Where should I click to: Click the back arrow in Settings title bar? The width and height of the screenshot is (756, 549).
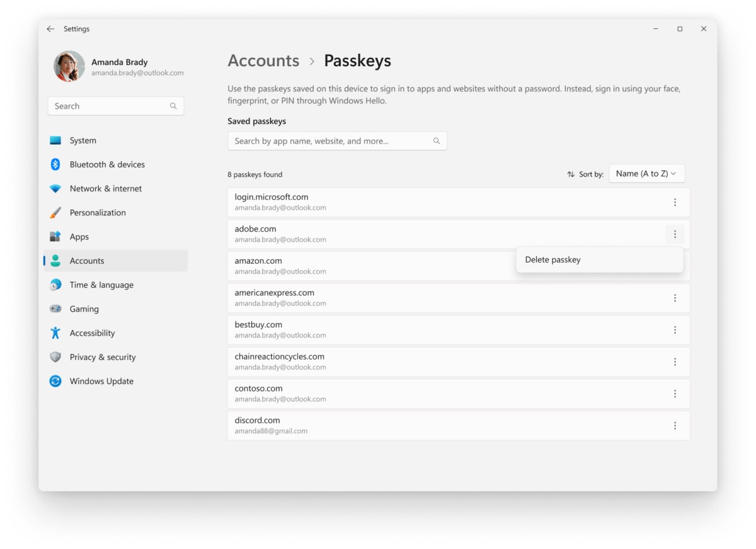50,29
